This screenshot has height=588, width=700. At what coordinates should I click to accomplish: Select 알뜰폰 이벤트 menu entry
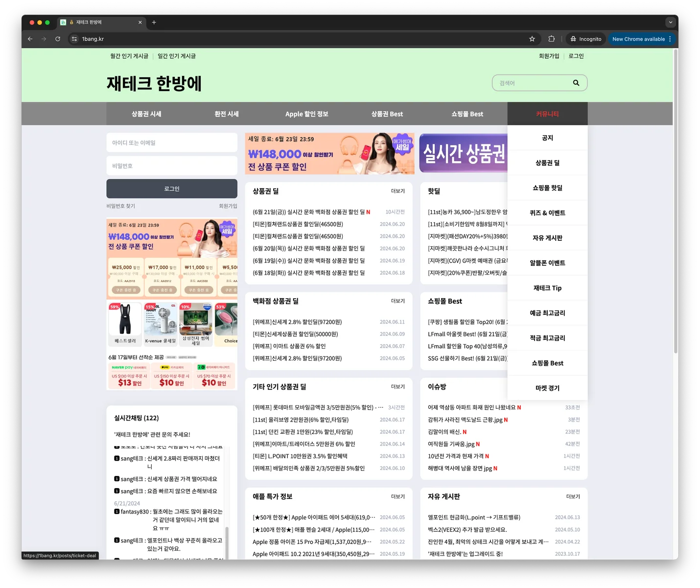point(547,262)
